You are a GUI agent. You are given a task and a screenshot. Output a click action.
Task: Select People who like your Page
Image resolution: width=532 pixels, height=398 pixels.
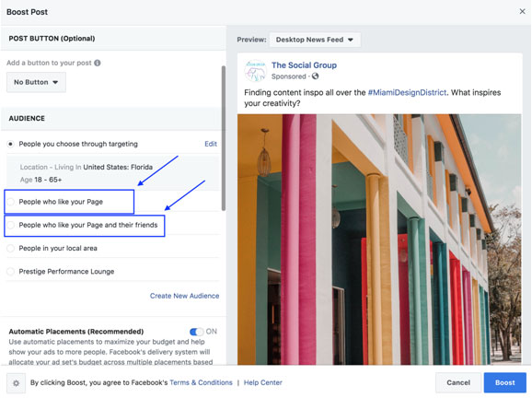click(x=10, y=202)
